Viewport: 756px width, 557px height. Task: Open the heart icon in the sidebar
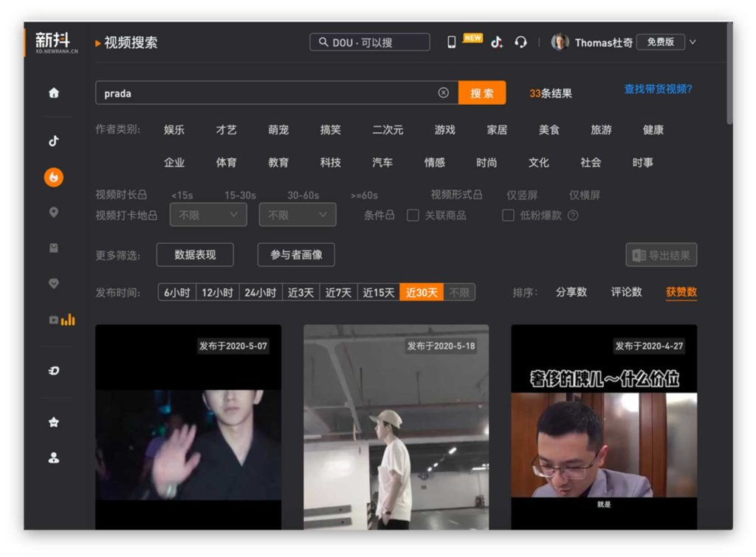click(x=53, y=284)
